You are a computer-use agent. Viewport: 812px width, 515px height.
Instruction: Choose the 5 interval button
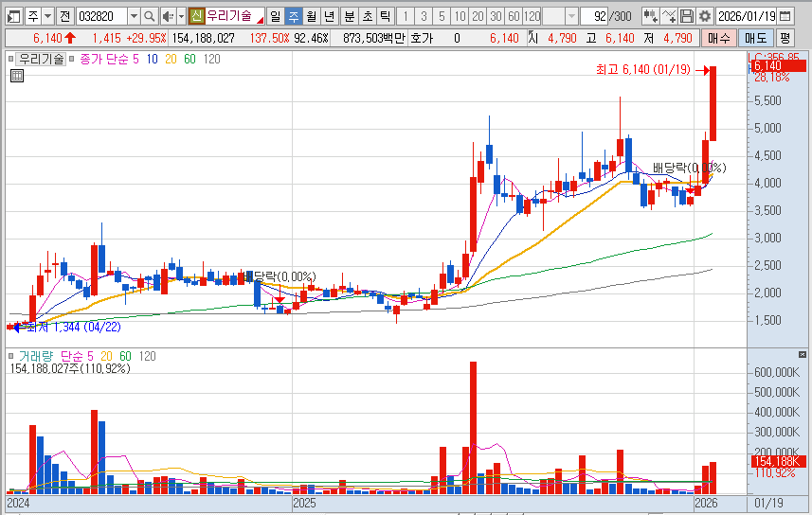coord(442,16)
